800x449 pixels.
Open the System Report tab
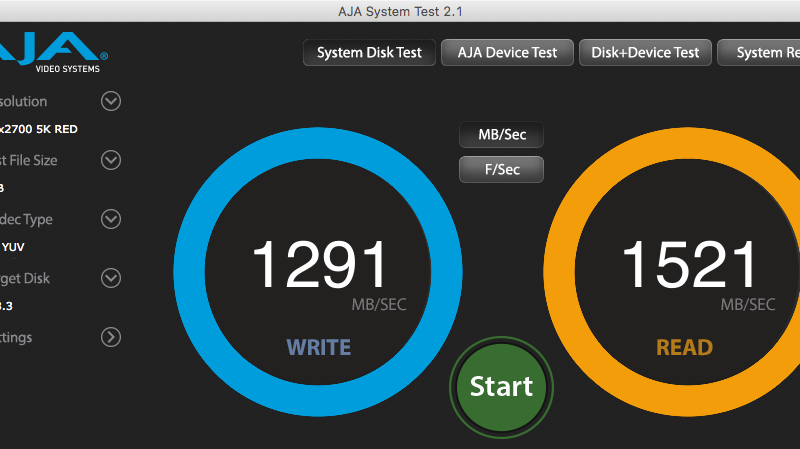tap(765, 53)
